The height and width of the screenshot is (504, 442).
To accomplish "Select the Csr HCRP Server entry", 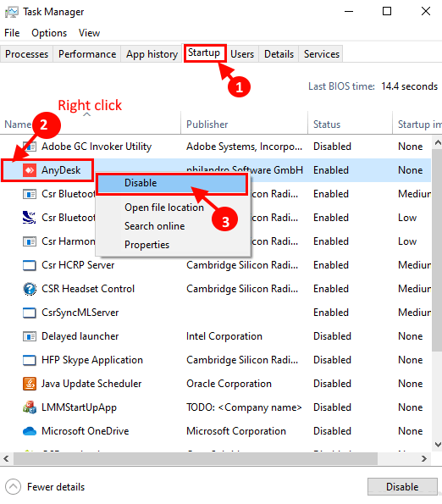I will point(78,265).
